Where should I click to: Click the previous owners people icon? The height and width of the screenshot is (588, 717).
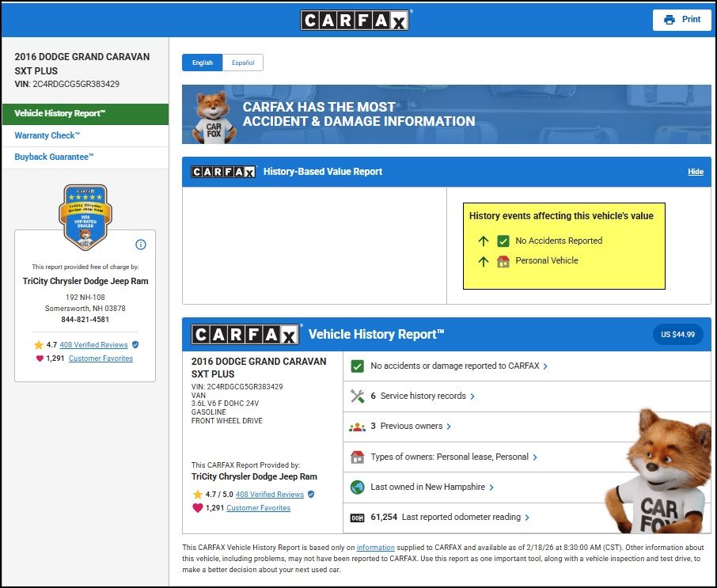[357, 427]
